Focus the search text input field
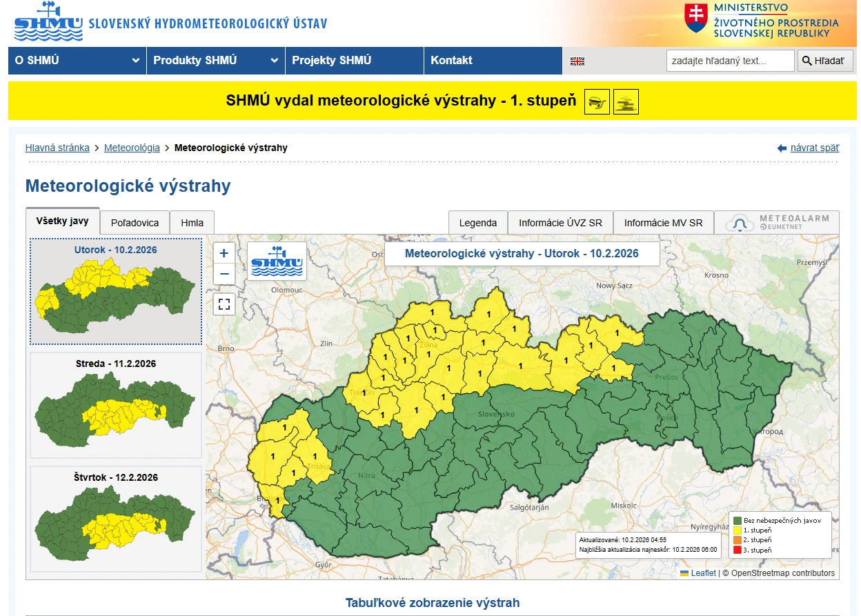Viewport: 861px width, 616px height. point(730,61)
